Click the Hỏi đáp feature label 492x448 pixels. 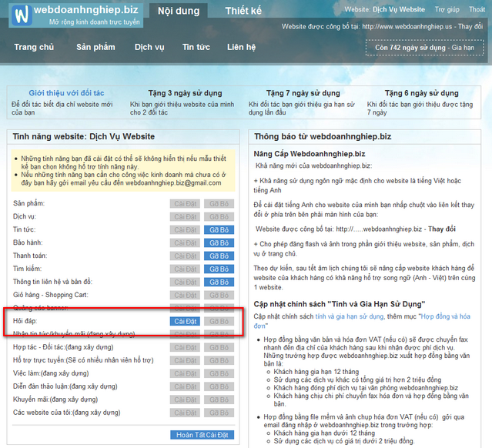coord(25,321)
